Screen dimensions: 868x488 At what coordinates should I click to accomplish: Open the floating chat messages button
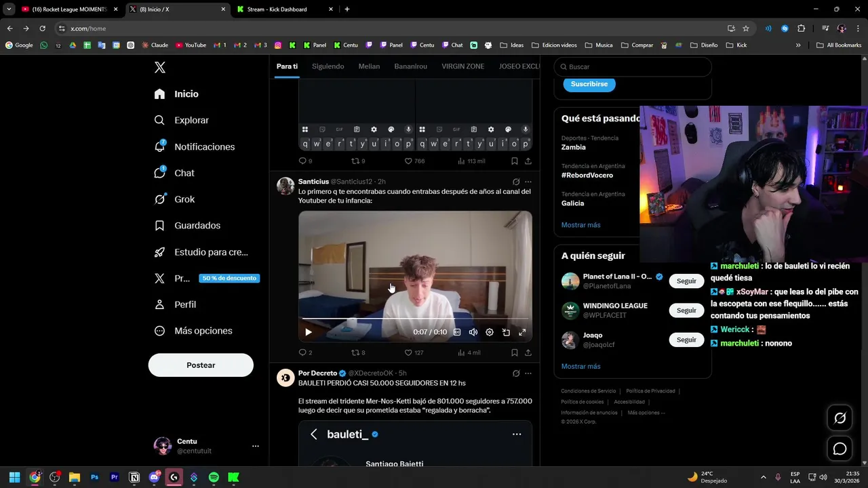pos(840,449)
